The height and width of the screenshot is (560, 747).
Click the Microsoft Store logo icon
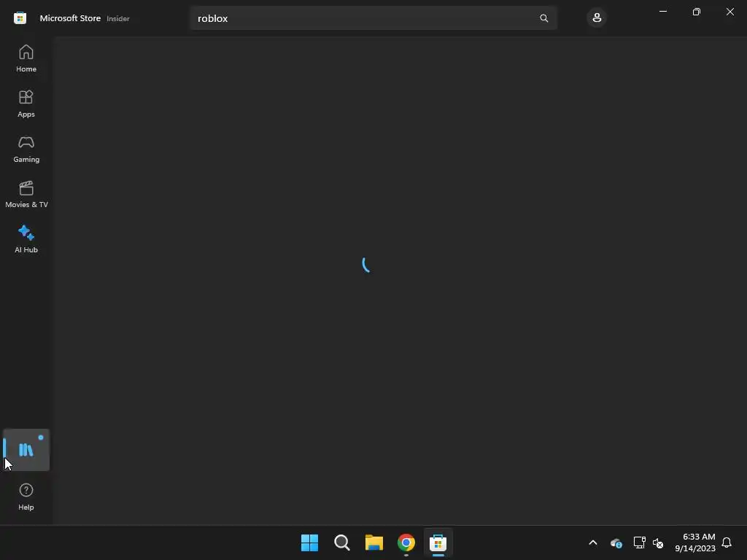tap(20, 18)
